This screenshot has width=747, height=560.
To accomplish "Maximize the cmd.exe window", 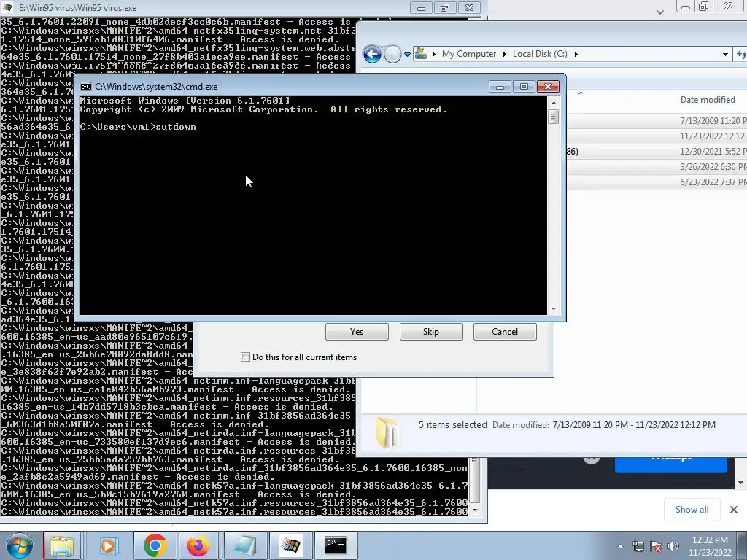I will [x=524, y=86].
